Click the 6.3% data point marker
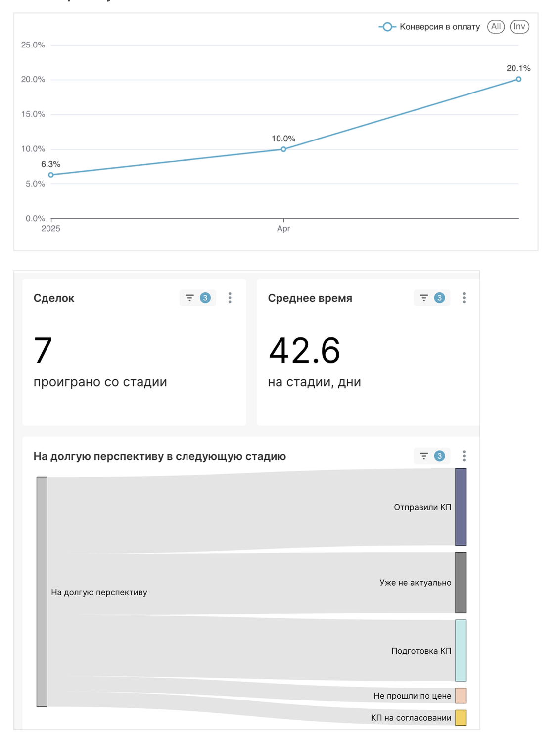This screenshot has height=747, width=560. [x=51, y=175]
